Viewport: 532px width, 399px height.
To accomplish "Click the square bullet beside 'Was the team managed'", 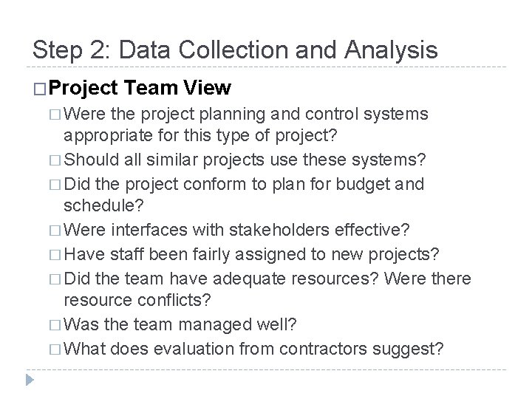I will pos(55,325).
